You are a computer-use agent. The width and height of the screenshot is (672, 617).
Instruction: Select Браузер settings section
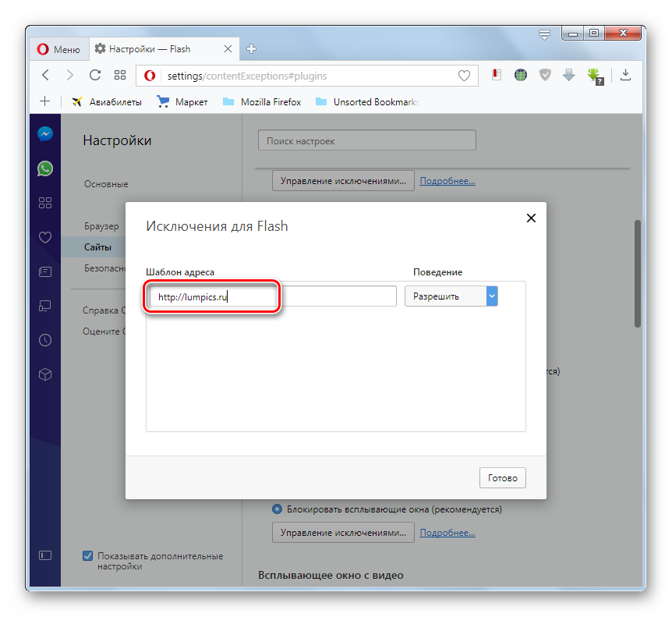(x=101, y=226)
